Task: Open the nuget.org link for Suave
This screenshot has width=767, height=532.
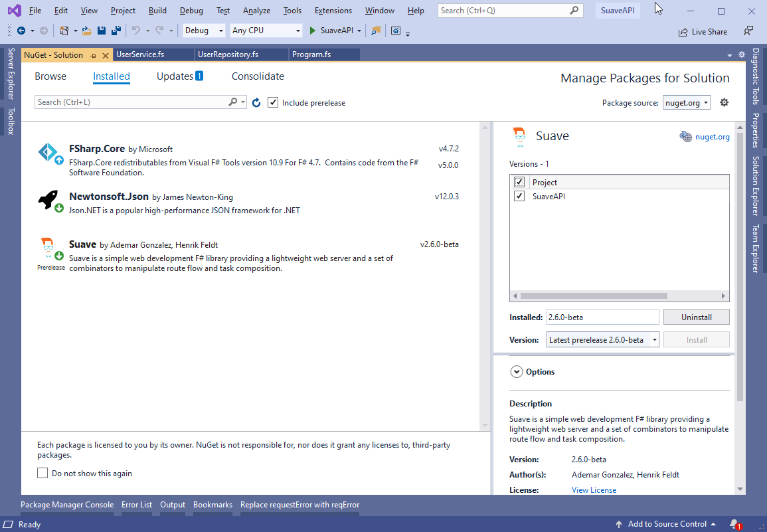Action: click(x=712, y=137)
